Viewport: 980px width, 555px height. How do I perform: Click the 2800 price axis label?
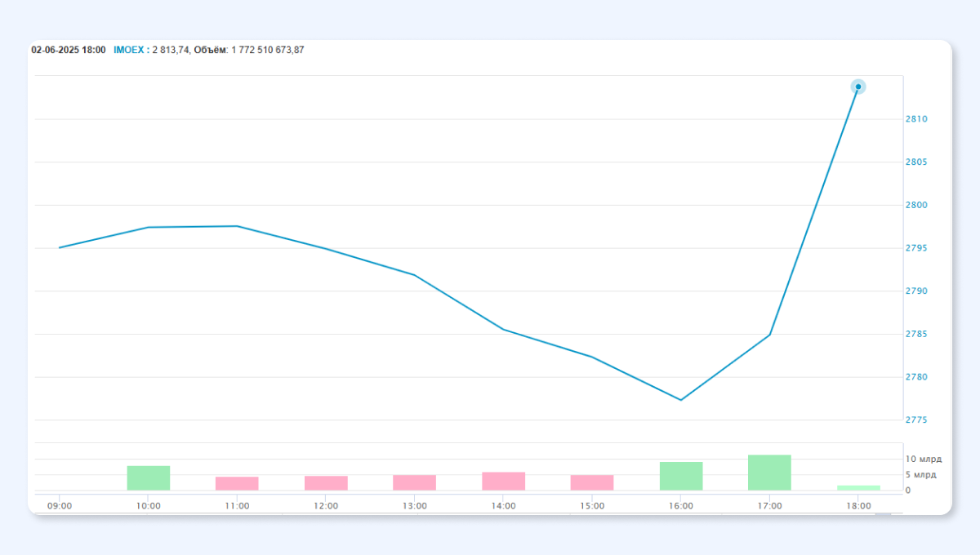click(x=916, y=205)
